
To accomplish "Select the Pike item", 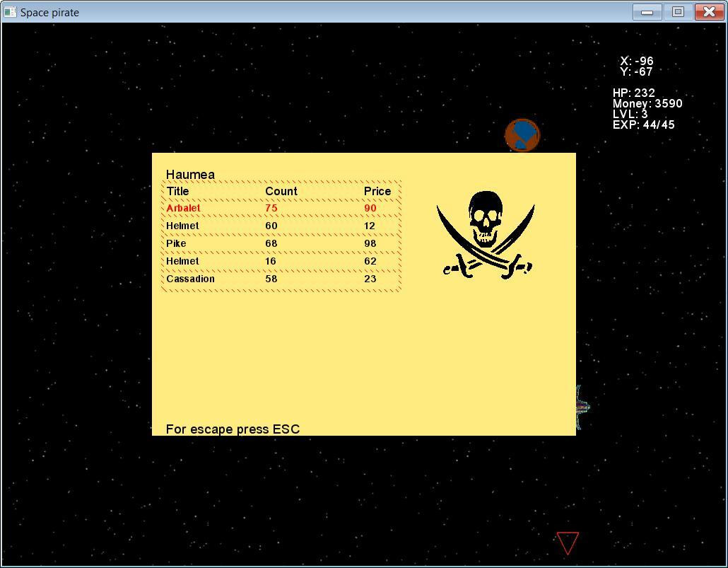I will tap(281, 243).
